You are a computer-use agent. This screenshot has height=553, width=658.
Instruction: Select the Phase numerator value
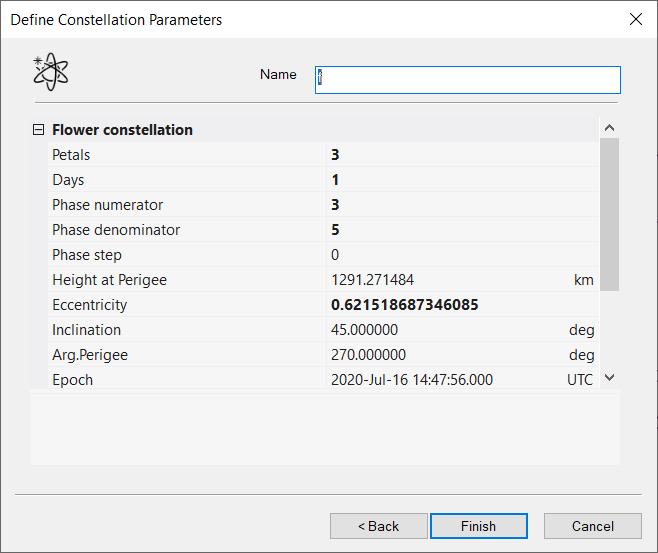tap(460, 205)
